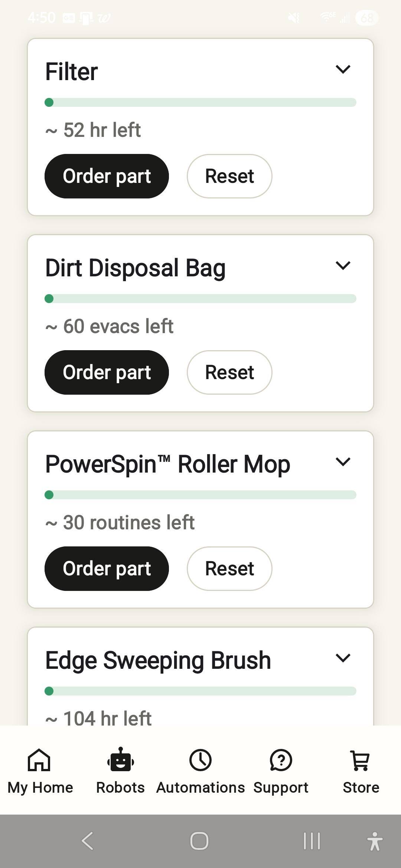Expand the PowerSpin Roller Mop card
The image size is (401, 868).
coord(343,462)
